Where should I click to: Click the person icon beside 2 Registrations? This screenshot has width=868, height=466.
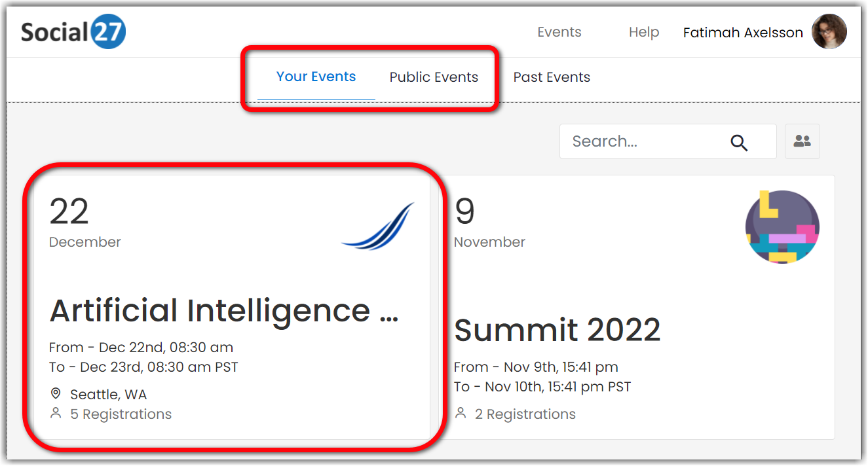[461, 414]
